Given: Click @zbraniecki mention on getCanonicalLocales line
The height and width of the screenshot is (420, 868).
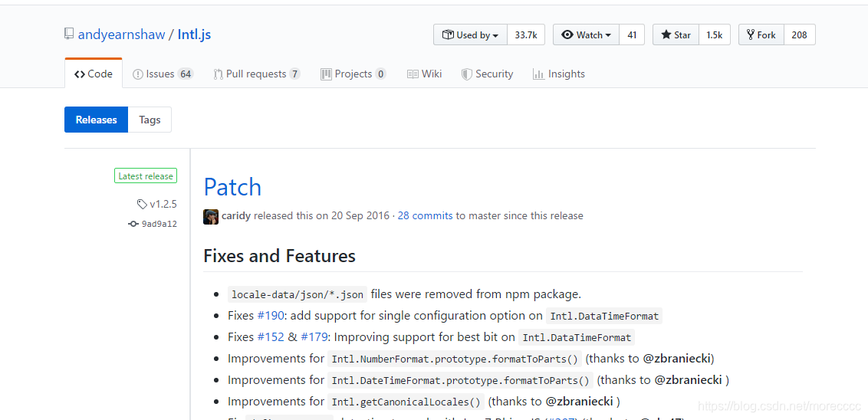Looking at the screenshot, I should [x=580, y=401].
